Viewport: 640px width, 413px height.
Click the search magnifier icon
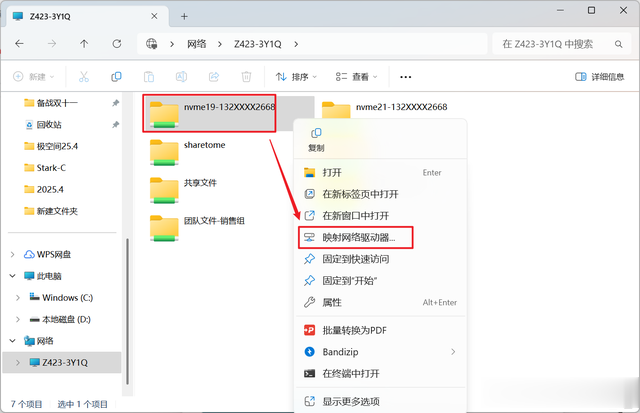[x=619, y=44]
